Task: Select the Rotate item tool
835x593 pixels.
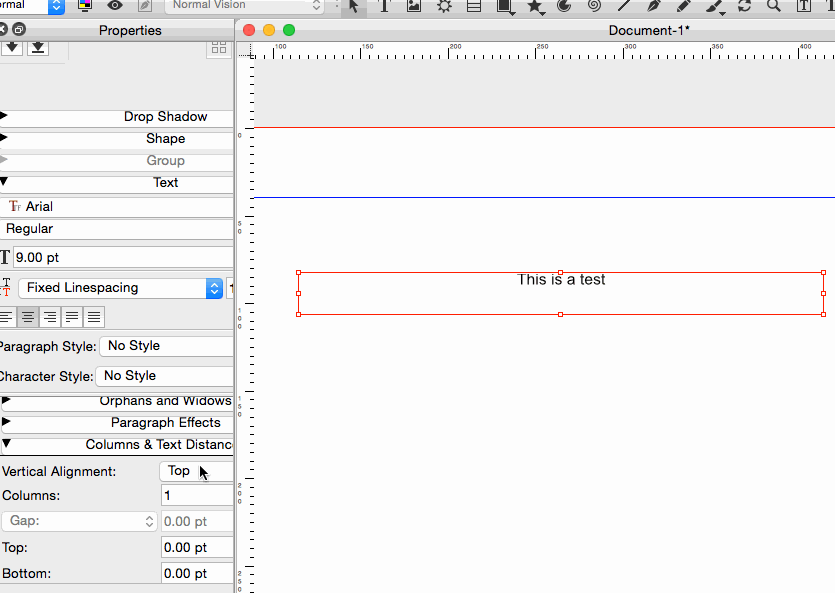Action: click(744, 6)
